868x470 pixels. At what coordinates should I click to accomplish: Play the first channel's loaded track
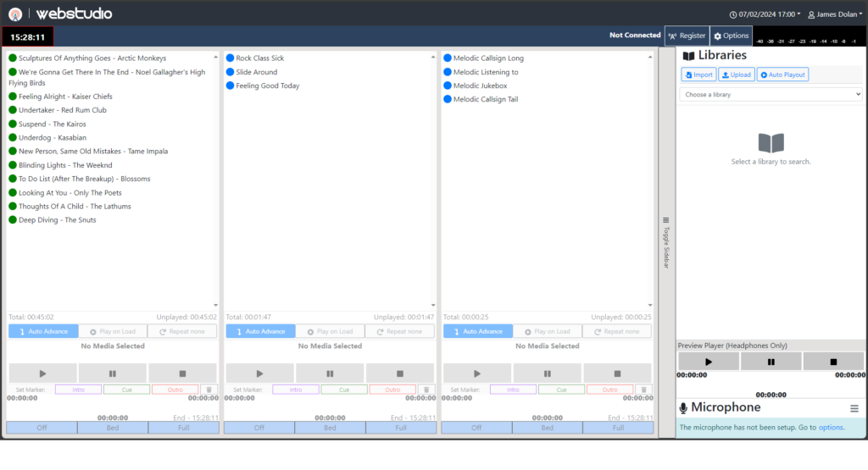[42, 373]
